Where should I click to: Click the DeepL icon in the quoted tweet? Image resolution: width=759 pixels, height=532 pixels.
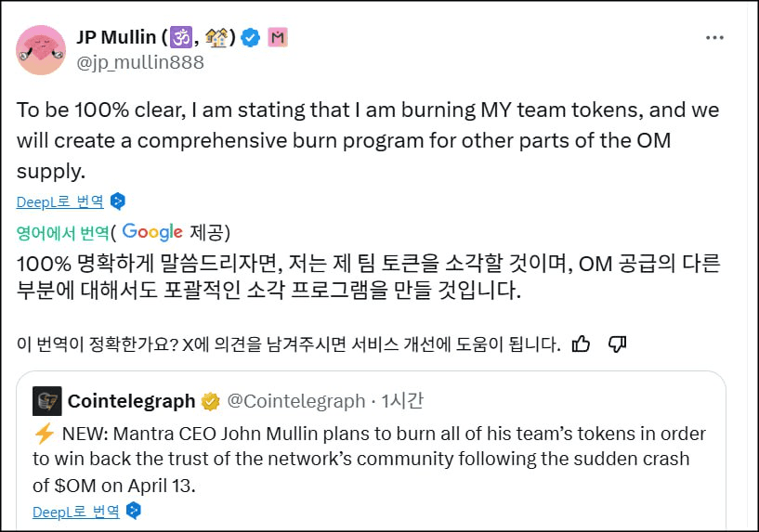point(134,511)
